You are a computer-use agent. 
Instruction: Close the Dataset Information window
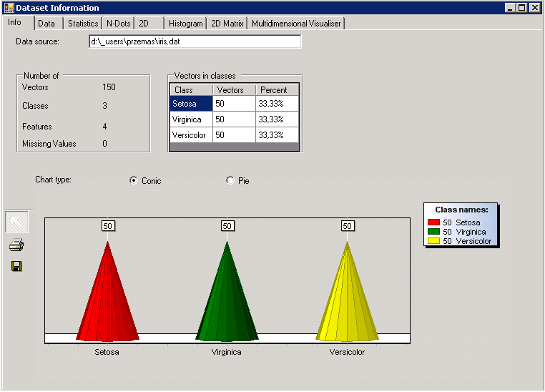pyautogui.click(x=534, y=8)
